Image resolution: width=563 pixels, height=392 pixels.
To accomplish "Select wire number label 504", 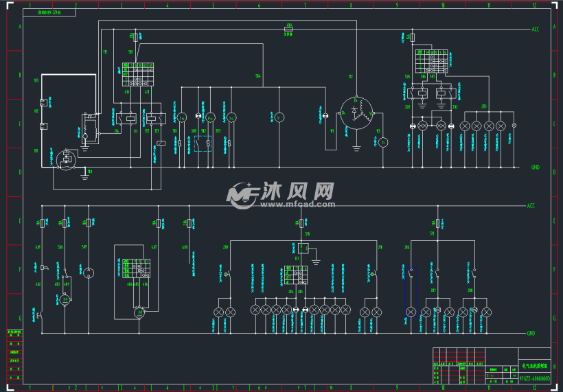I will point(257,76).
